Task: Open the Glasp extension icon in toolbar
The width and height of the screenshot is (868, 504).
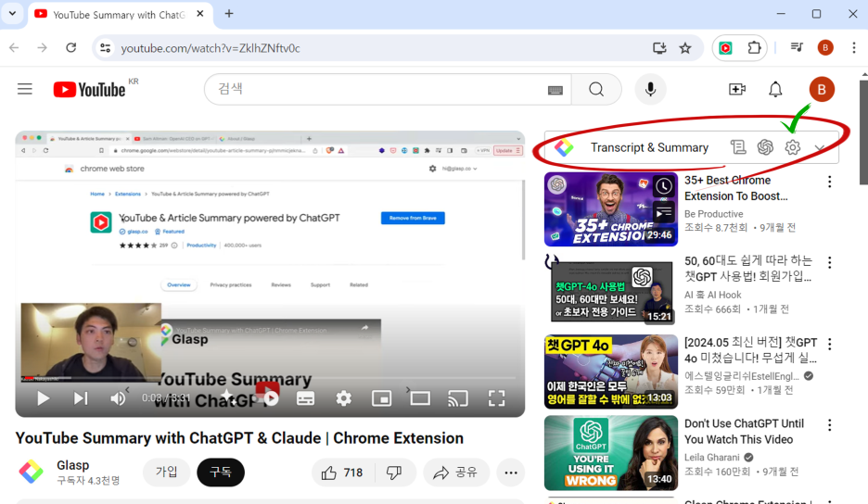Action: pos(726,48)
